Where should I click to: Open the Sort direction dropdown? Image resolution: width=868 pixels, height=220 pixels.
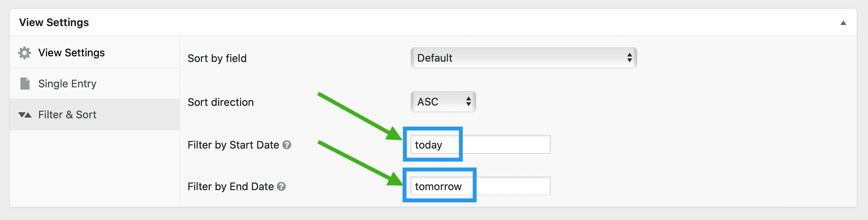tap(442, 101)
